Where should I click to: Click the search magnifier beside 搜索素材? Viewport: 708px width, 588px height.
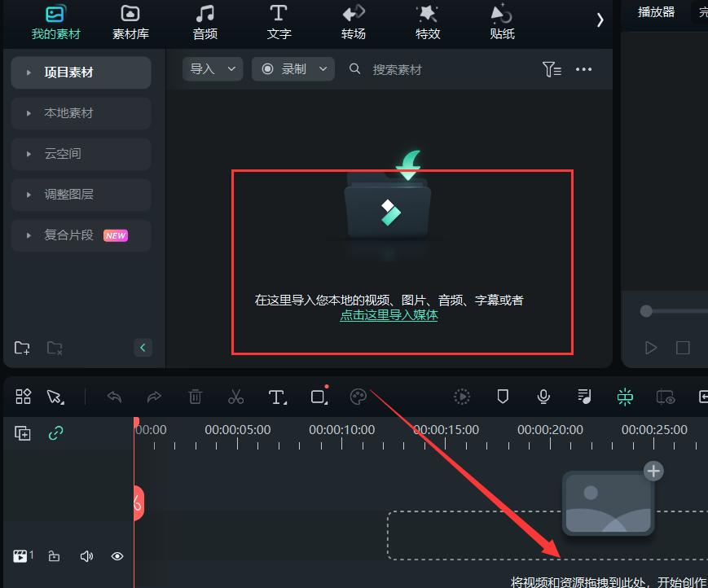click(355, 69)
